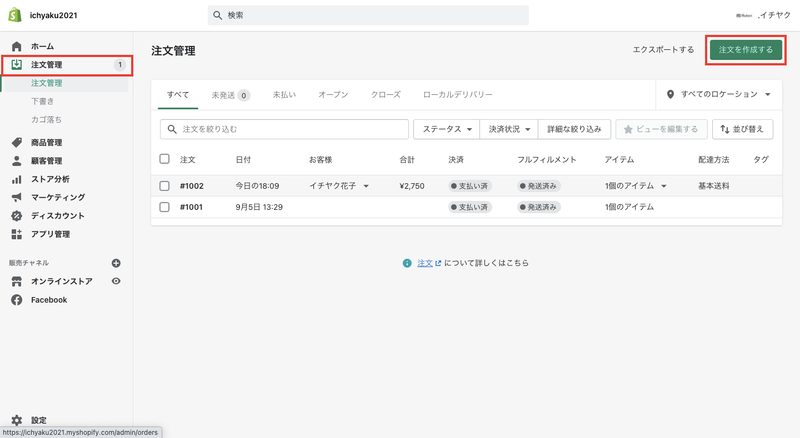Click the 注文を作成する button
800x438 pixels.
click(x=745, y=50)
